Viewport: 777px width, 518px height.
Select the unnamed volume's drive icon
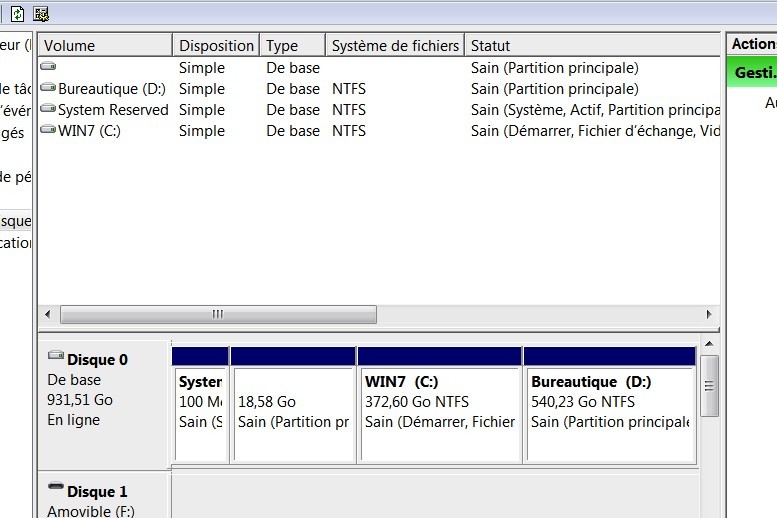[48, 67]
